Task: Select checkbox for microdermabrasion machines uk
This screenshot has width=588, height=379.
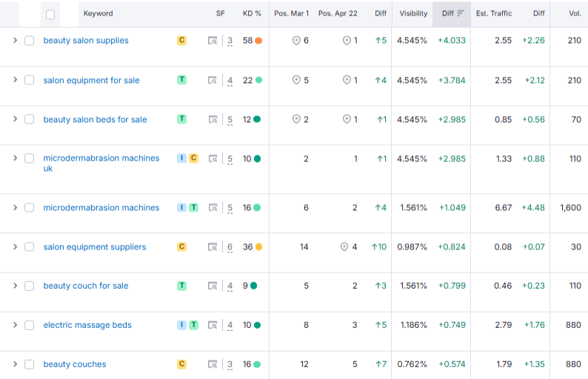Action: (29, 158)
